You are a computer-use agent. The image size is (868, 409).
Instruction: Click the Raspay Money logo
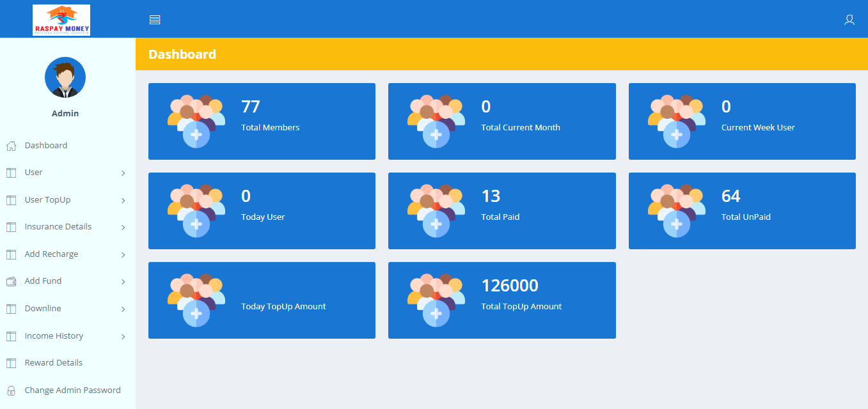click(x=61, y=20)
